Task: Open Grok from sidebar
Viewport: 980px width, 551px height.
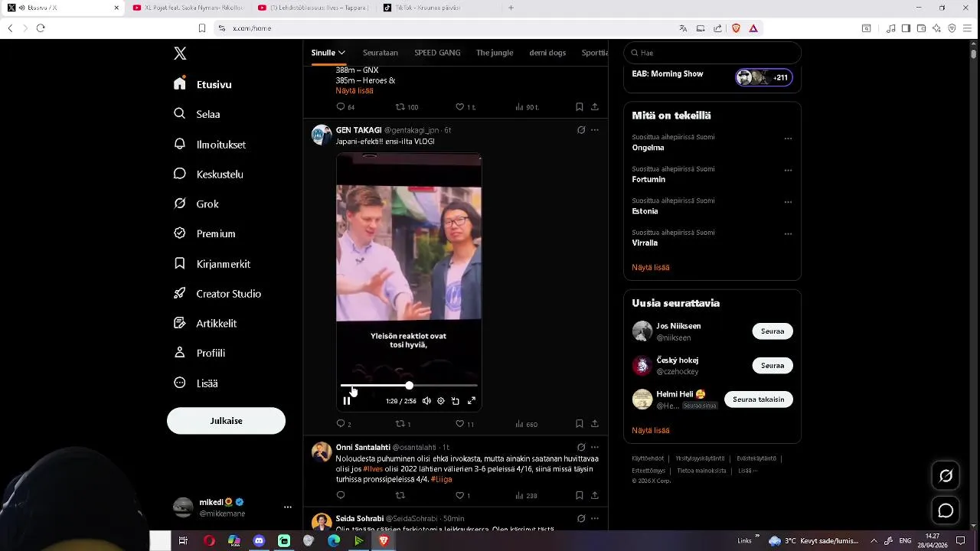Action: point(196,204)
